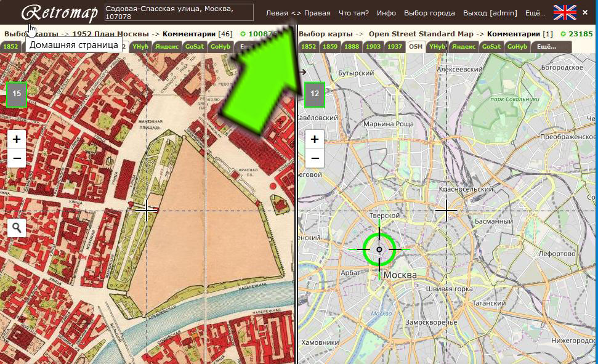Select the 1903 map tab in right panel
Image resolution: width=598 pixels, height=364 pixels.
pos(373,47)
